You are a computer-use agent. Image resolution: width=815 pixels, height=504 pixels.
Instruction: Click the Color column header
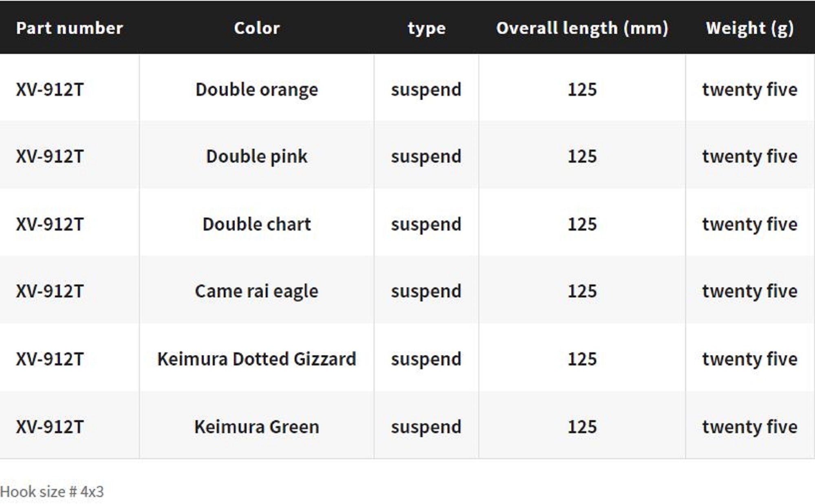257,28
